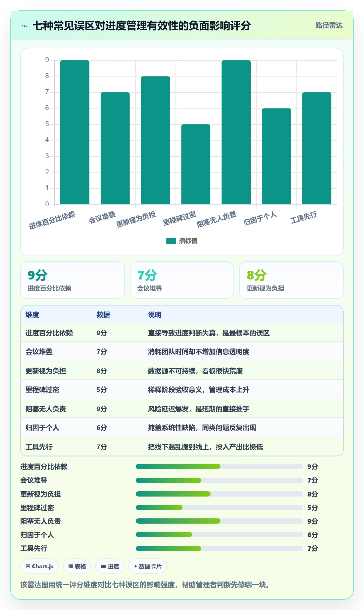Open the 8分 更新视为负担 data card

click(291, 280)
